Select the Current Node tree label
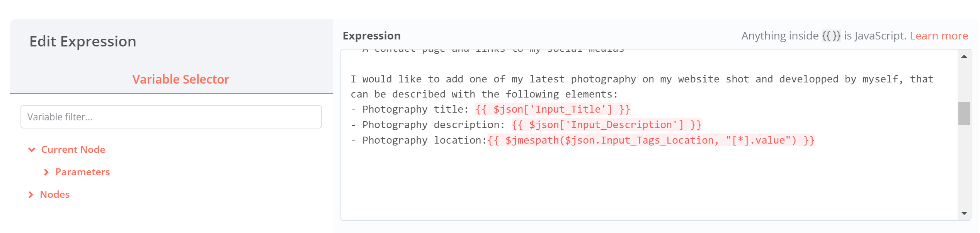 point(73,150)
